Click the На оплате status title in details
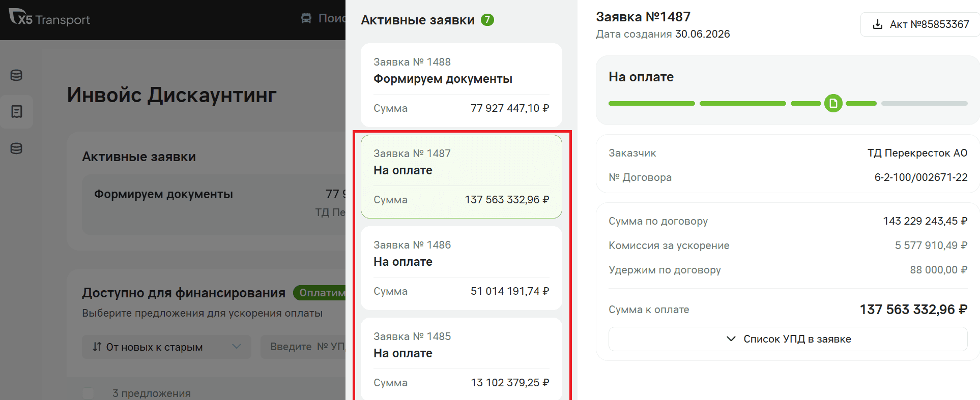The image size is (980, 400). (641, 77)
